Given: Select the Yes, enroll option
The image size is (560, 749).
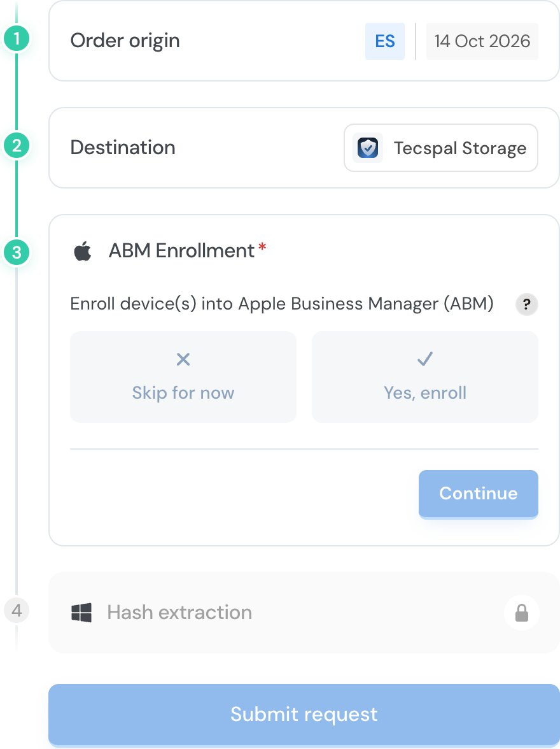Looking at the screenshot, I should pyautogui.click(x=425, y=377).
